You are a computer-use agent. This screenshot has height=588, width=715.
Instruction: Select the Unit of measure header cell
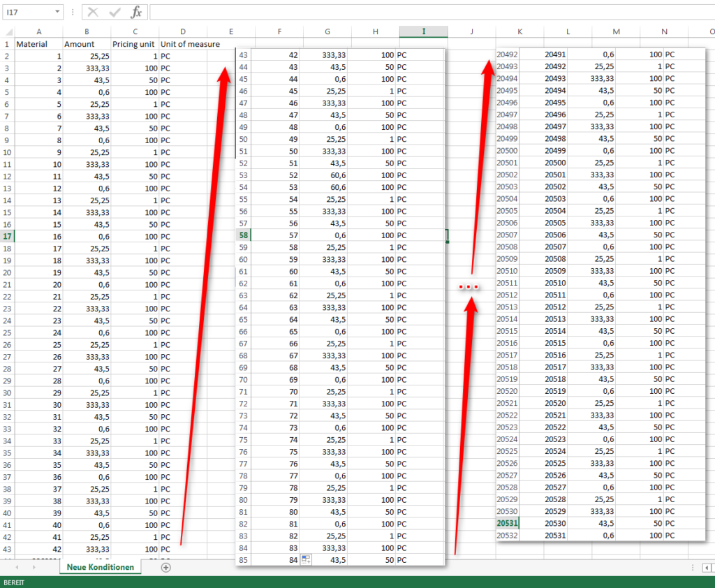(x=183, y=44)
